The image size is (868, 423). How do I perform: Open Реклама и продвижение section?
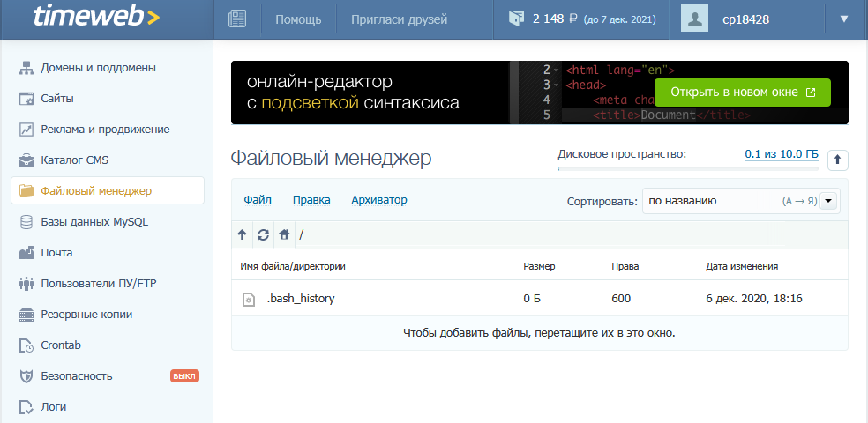(105, 130)
